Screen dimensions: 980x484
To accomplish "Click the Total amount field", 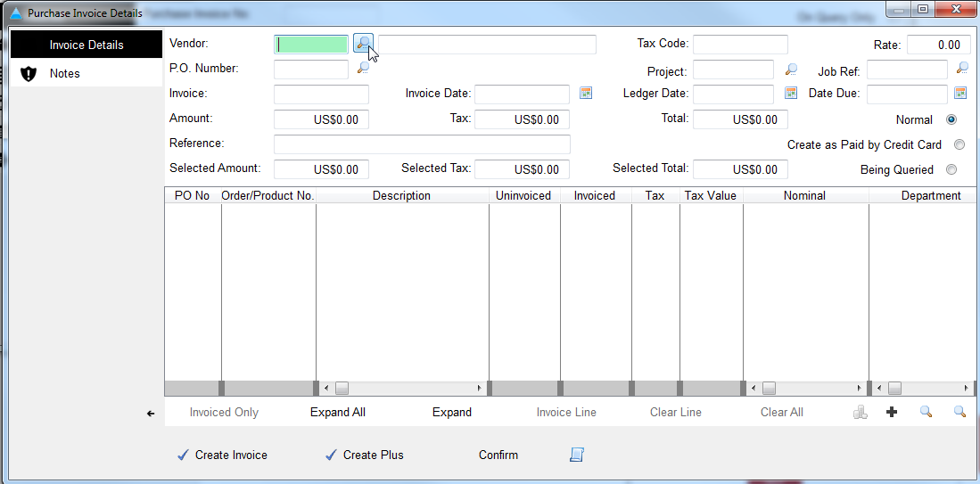I will point(740,119).
